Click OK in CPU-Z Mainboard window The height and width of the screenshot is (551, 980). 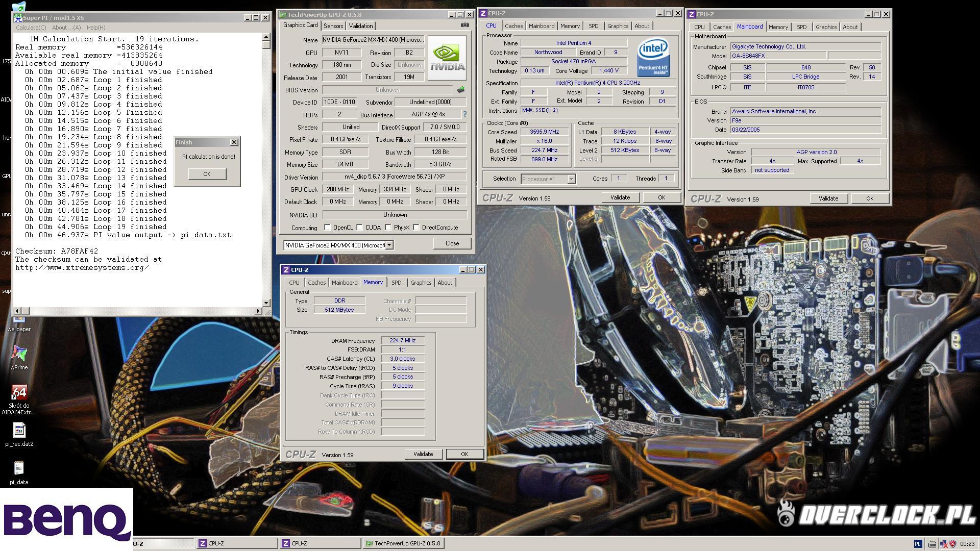pyautogui.click(x=870, y=198)
